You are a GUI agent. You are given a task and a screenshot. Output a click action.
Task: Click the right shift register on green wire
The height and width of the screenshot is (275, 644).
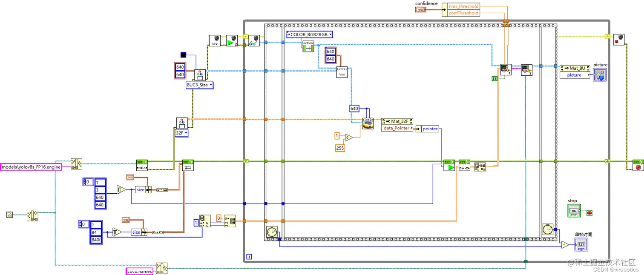coord(607,161)
